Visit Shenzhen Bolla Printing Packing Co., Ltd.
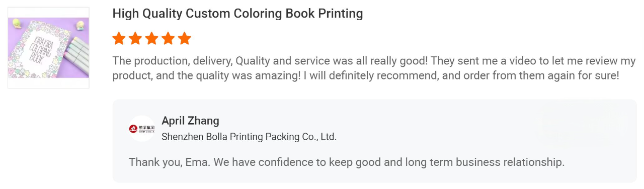This screenshot has height=189, width=644. point(249,137)
